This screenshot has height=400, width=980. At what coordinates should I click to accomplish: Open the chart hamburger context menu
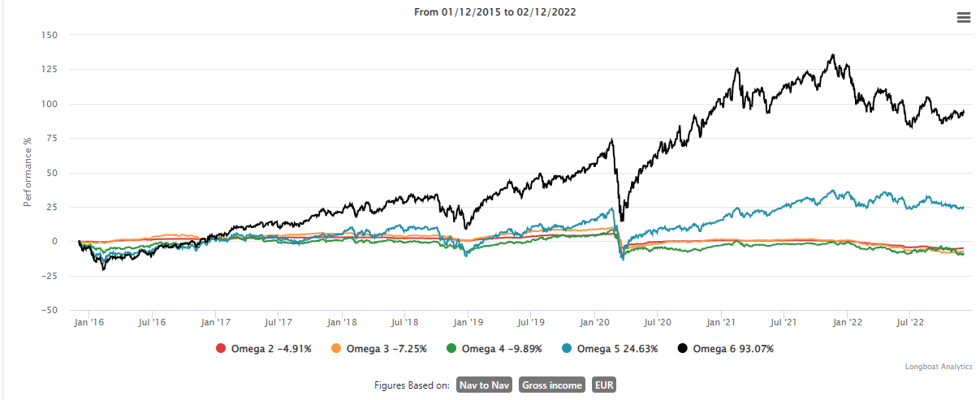[964, 18]
